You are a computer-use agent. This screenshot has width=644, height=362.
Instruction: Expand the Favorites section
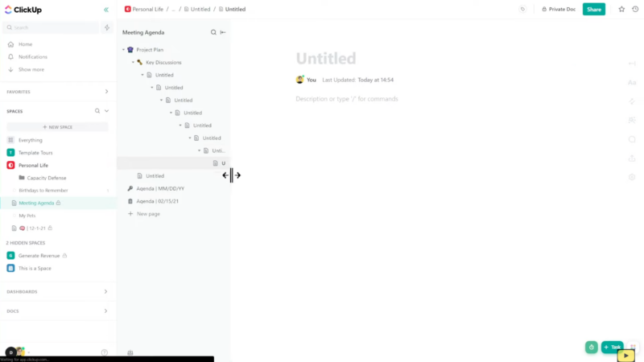[x=106, y=92]
